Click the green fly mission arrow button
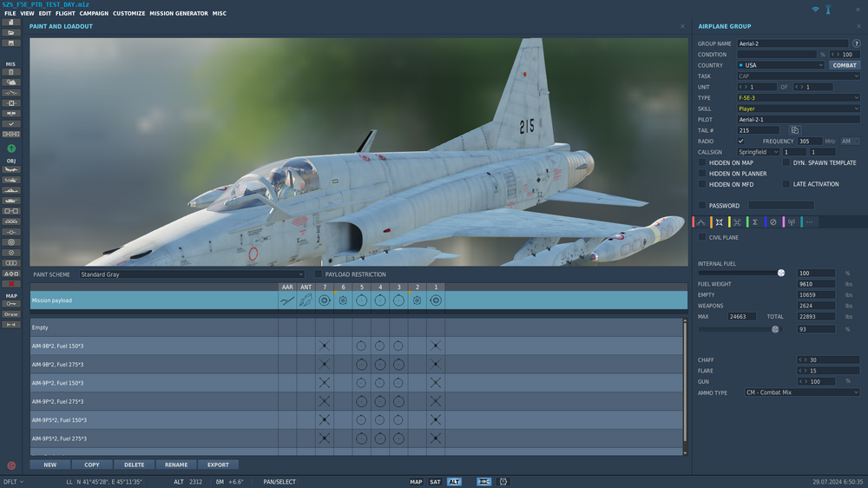Image resolution: width=868 pixels, height=488 pixels. [11, 148]
